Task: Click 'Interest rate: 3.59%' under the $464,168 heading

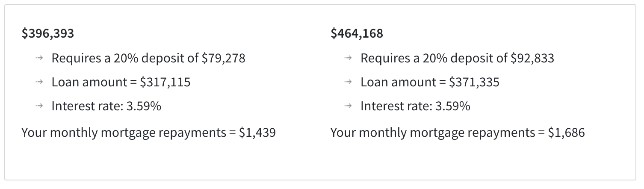Action: click(415, 106)
